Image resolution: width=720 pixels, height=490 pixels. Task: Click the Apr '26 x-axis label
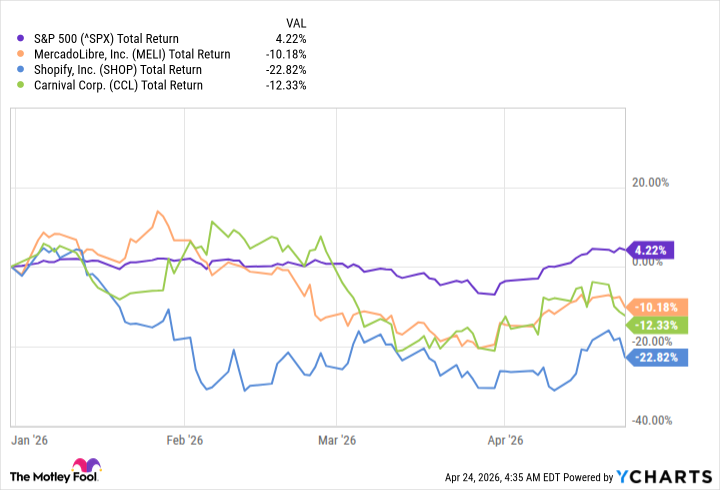pos(505,439)
